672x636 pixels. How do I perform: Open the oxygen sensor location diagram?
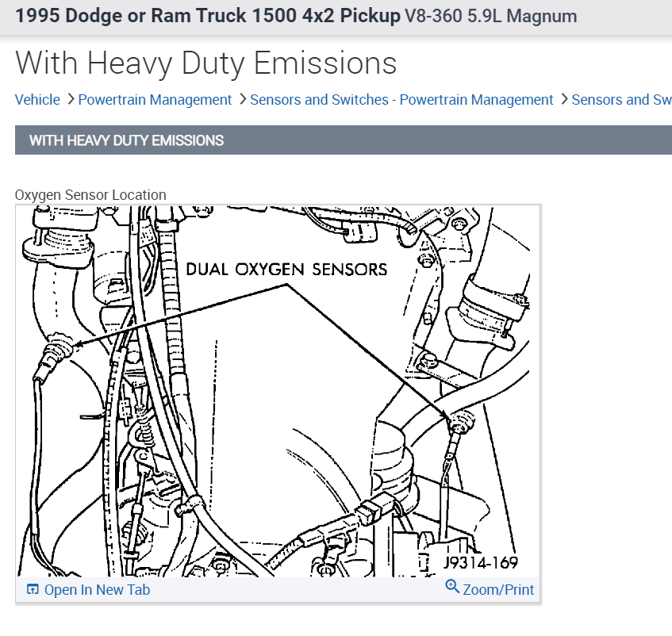point(278,392)
